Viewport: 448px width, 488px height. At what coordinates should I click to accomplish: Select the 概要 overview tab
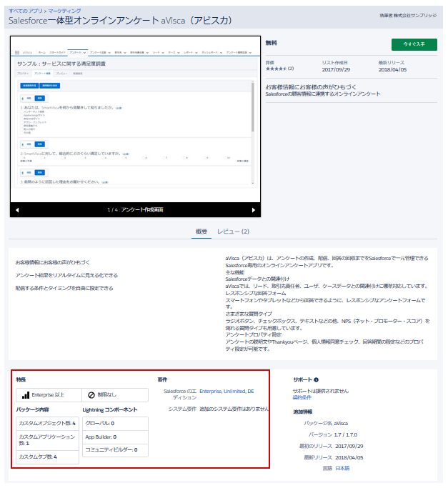pyautogui.click(x=201, y=231)
